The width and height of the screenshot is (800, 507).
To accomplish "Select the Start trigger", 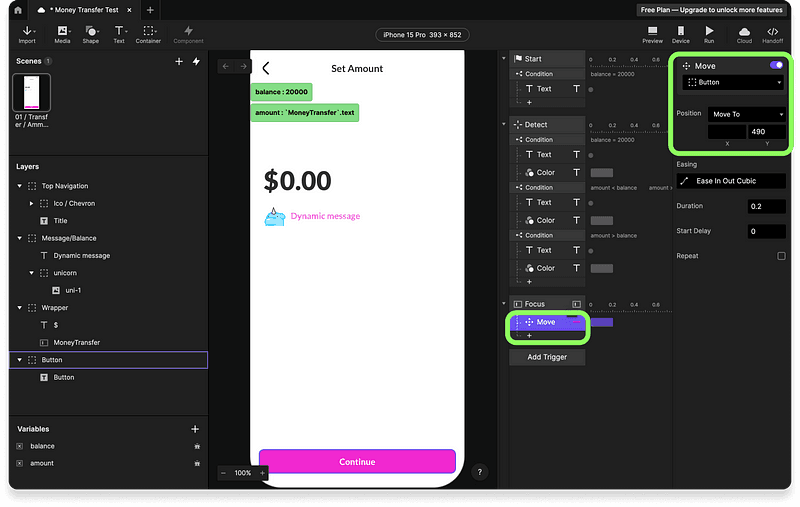I will click(547, 59).
